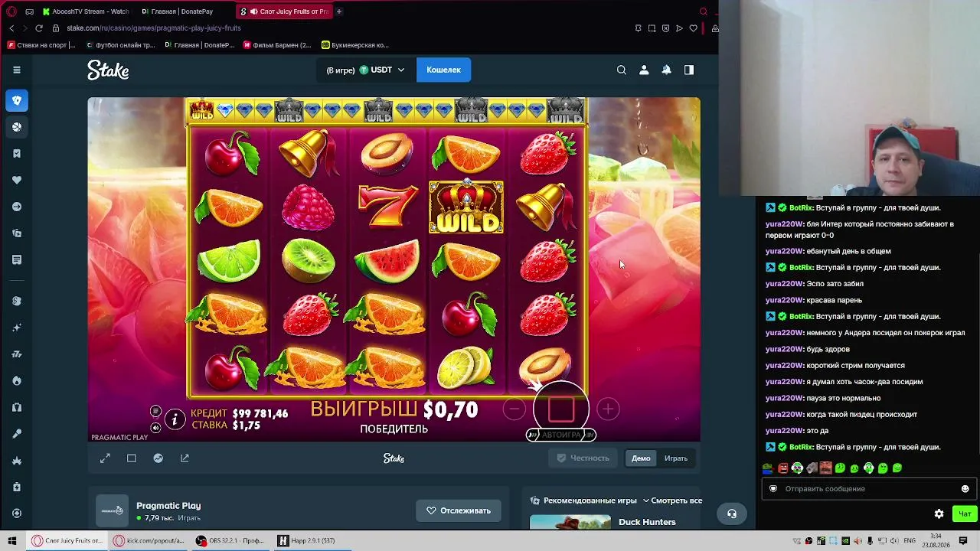980x551 pixels.
Task: Stop the spin with the square button
Action: (561, 409)
